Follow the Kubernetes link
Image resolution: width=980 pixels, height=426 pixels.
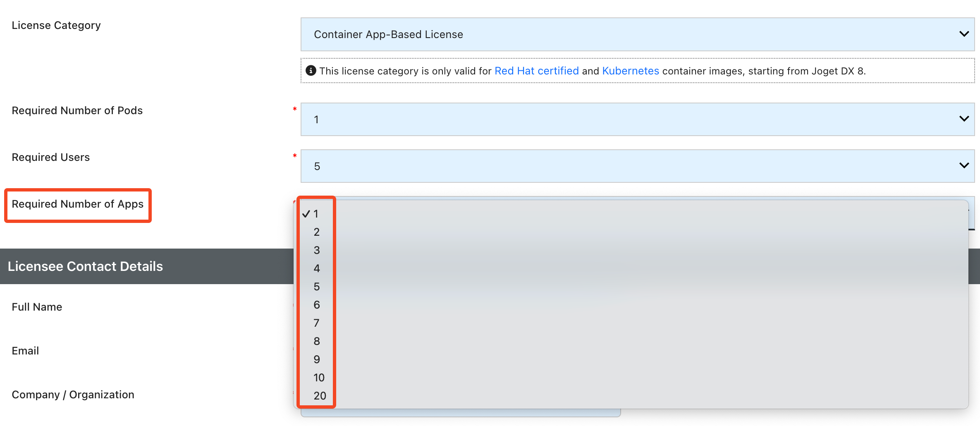[x=630, y=71]
